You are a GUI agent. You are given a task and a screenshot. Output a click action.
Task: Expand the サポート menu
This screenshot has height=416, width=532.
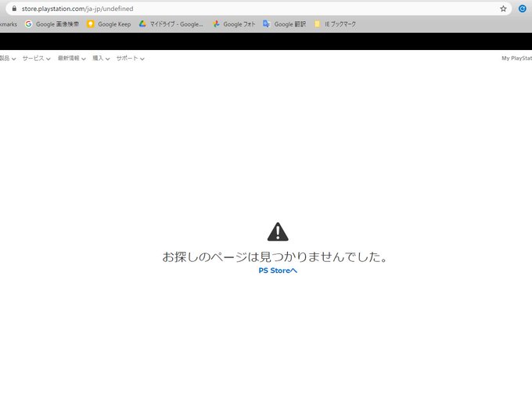click(131, 59)
